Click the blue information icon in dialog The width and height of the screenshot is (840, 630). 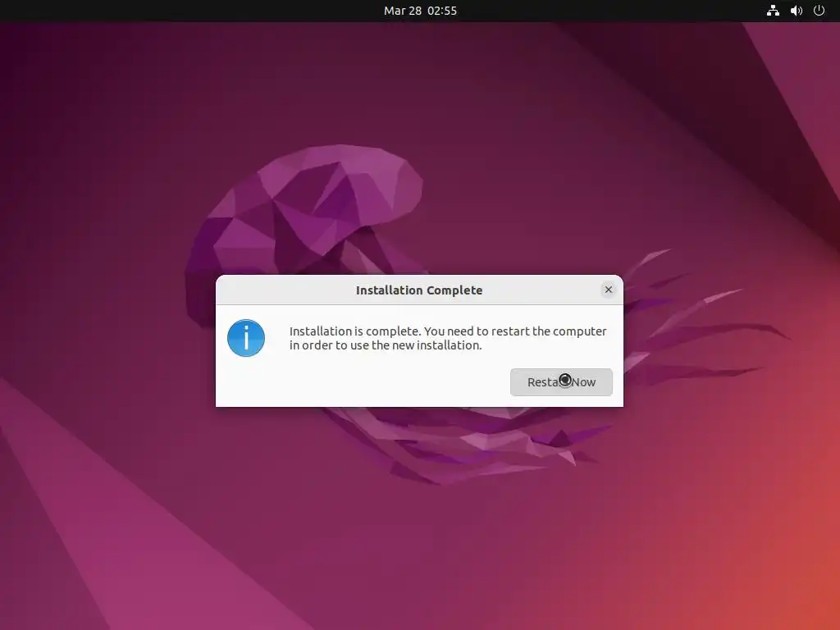pyautogui.click(x=246, y=338)
